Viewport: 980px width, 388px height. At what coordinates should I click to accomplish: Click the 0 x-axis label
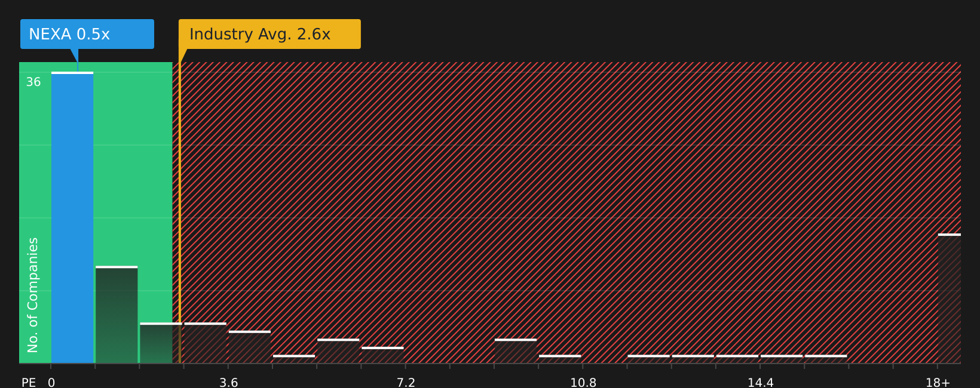(x=51, y=383)
